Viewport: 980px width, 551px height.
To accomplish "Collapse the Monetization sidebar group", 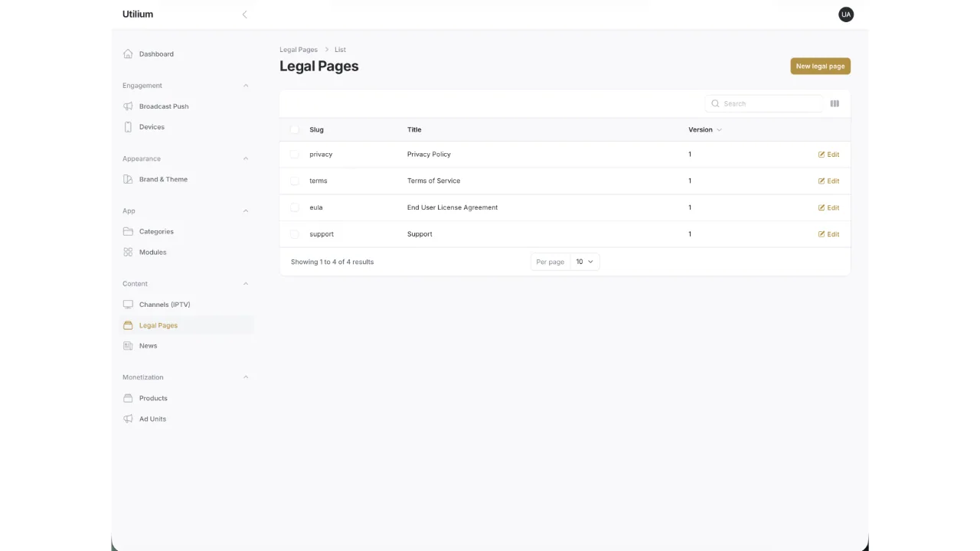I will pyautogui.click(x=246, y=377).
